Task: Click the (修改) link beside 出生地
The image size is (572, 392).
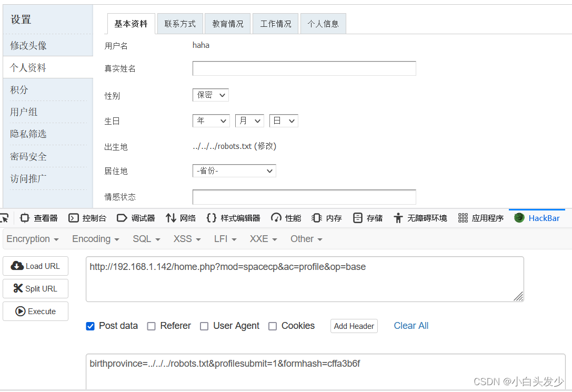Action: tap(265, 146)
